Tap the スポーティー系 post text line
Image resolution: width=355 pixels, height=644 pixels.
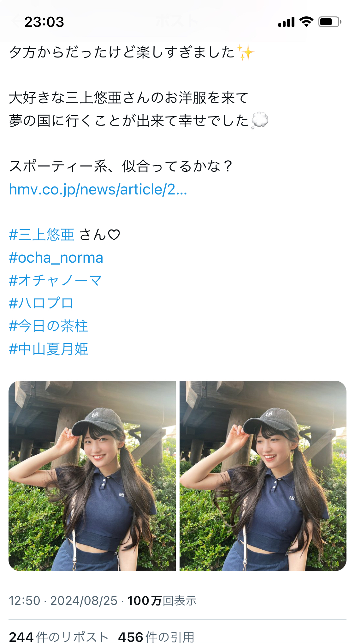[121, 166]
